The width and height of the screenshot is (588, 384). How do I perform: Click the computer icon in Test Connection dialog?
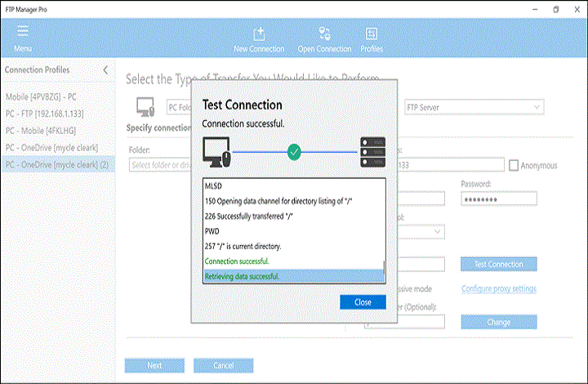tap(216, 151)
